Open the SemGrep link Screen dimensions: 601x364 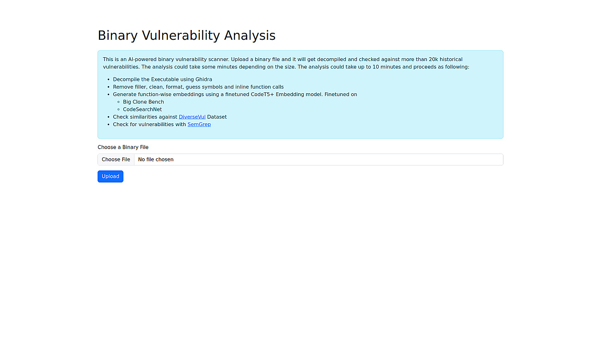199,124
